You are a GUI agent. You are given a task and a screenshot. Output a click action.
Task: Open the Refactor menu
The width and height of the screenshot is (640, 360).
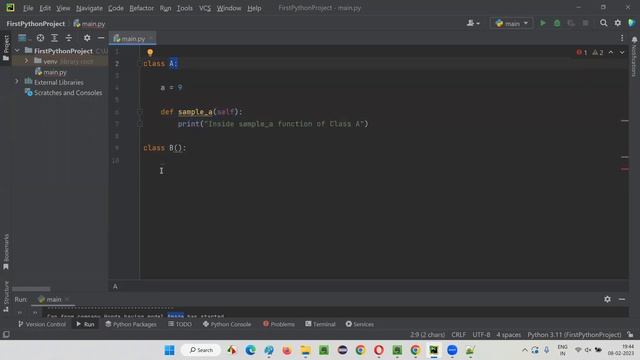click(141, 8)
